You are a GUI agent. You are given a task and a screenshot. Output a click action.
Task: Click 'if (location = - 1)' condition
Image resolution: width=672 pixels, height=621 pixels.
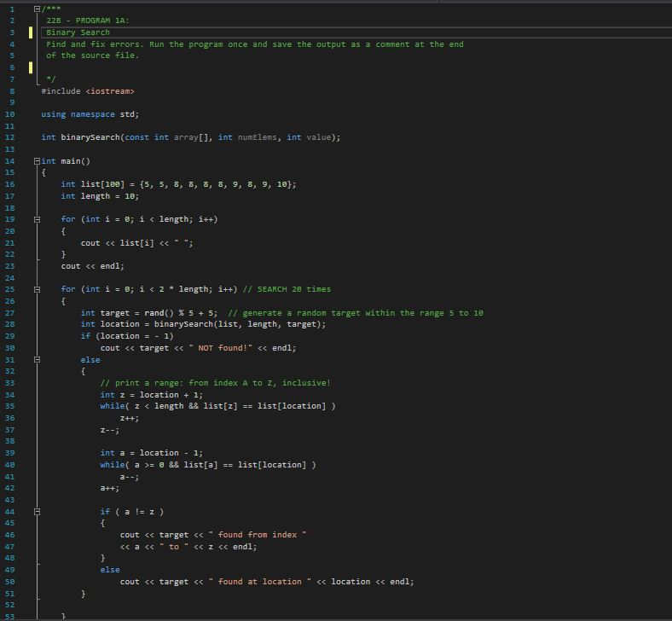[127, 336]
